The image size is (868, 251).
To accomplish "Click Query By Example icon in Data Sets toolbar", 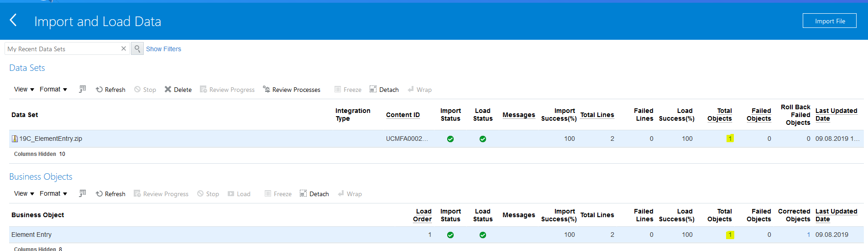I will [82, 89].
